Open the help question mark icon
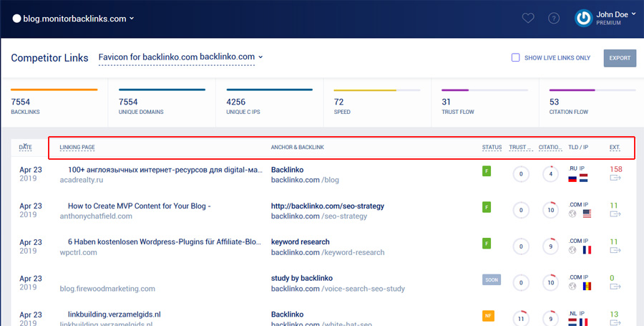644x326 pixels. pyautogui.click(x=554, y=18)
